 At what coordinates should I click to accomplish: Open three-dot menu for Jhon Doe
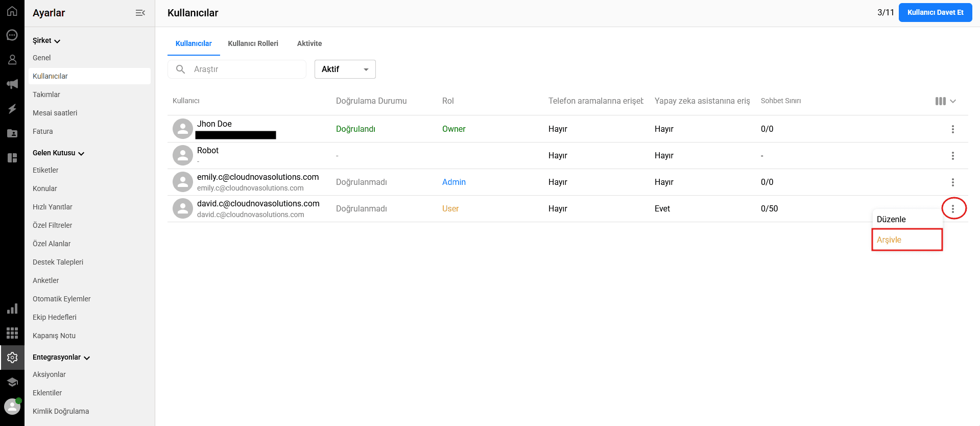pos(952,129)
